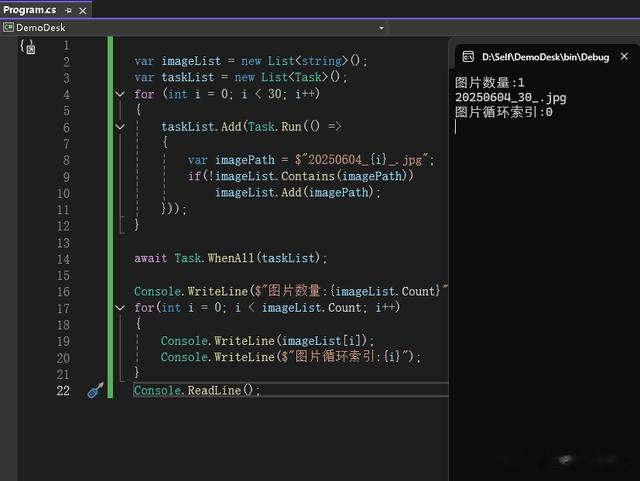Close the console window tab

pyautogui.click(x=624, y=56)
